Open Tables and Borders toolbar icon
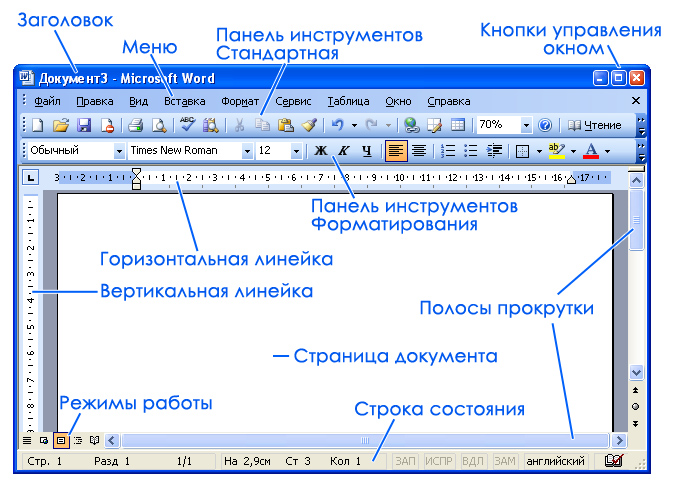The height and width of the screenshot is (486, 677). point(434,126)
